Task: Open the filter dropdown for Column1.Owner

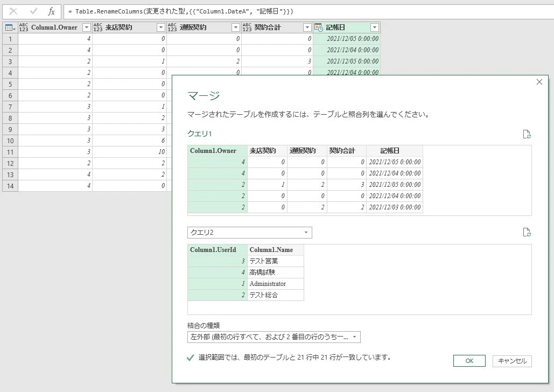Action: tap(87, 27)
